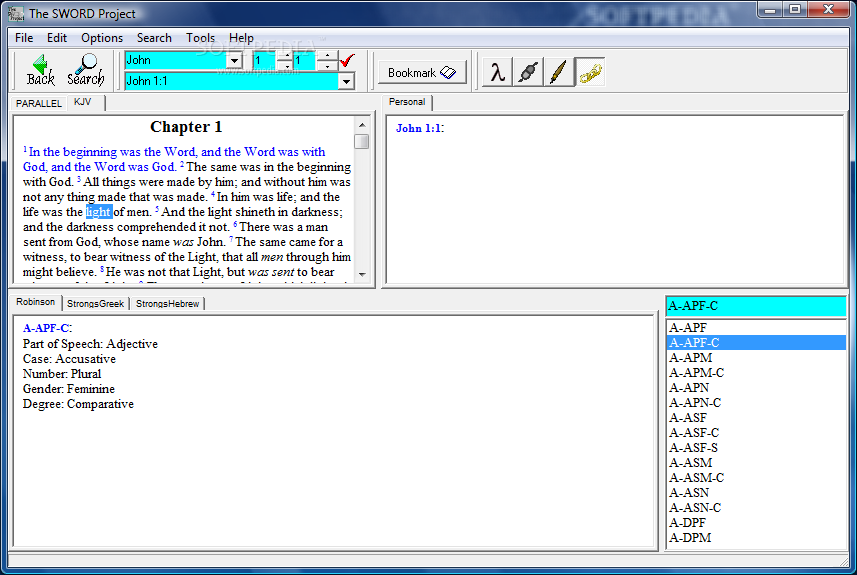Select A-APM-C in the key list
This screenshot has width=857, height=575.
tap(756, 373)
